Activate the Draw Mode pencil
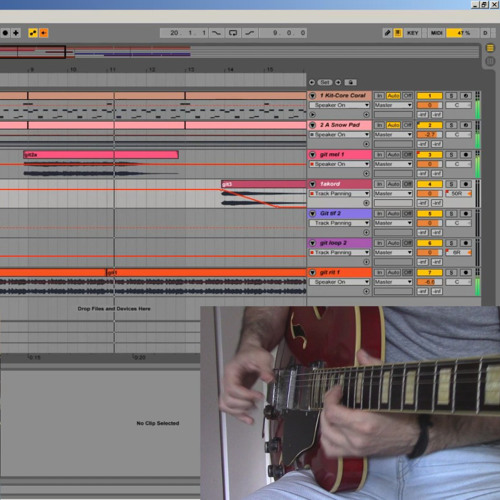Viewport: 500px width, 500px height. point(387,33)
